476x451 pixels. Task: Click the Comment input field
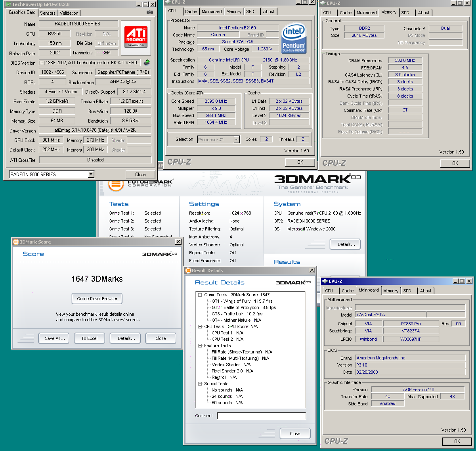pos(261,416)
